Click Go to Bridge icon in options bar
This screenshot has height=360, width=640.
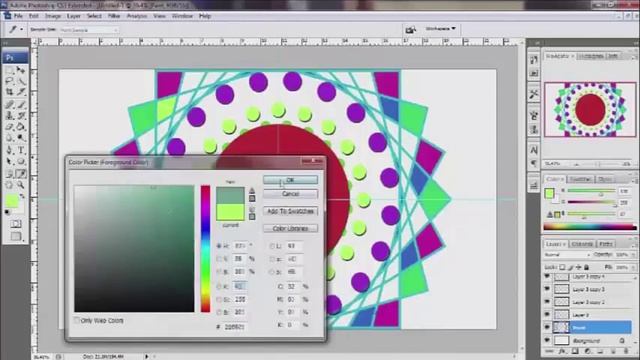(x=410, y=29)
